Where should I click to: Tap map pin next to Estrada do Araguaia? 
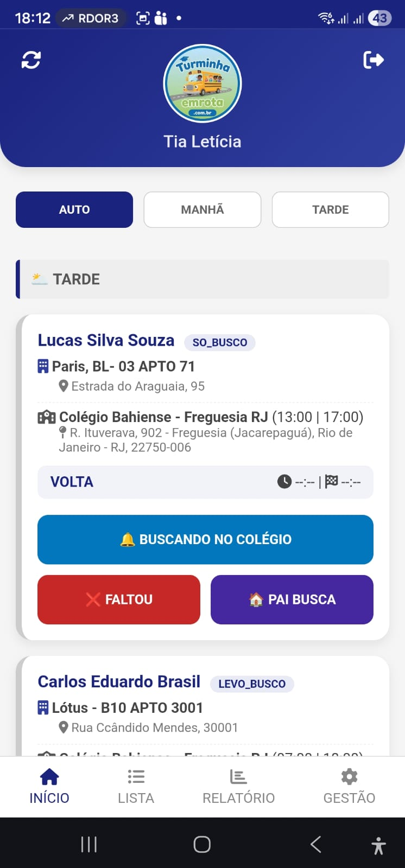point(64,386)
